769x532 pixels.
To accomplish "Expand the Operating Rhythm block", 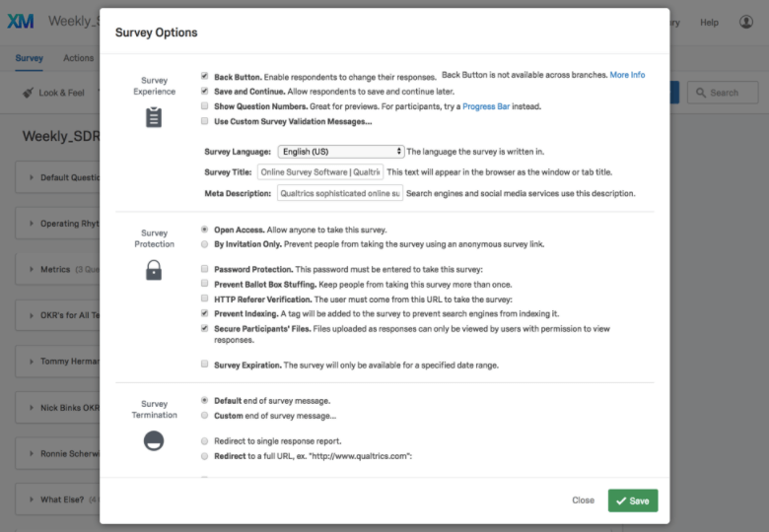I will 32,224.
